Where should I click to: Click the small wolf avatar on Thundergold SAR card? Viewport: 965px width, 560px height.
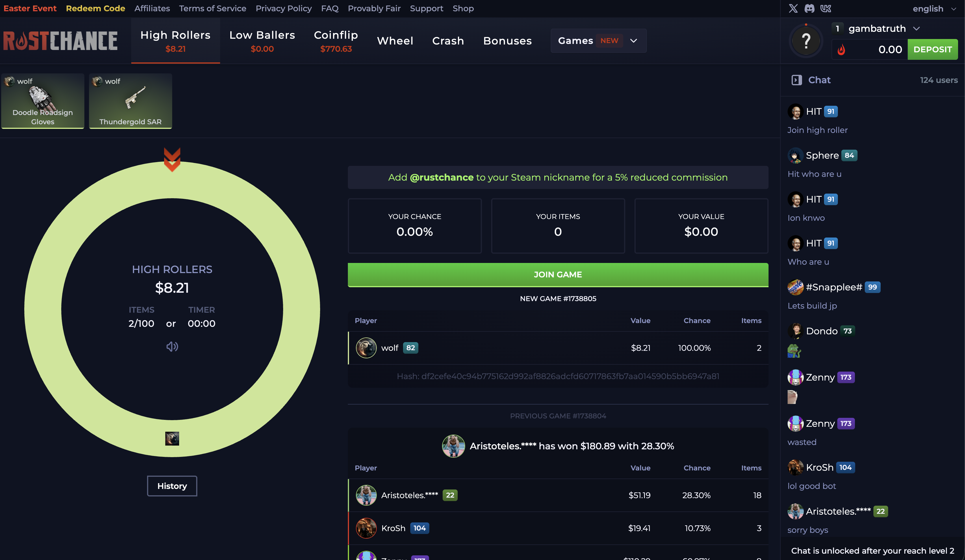[97, 81]
